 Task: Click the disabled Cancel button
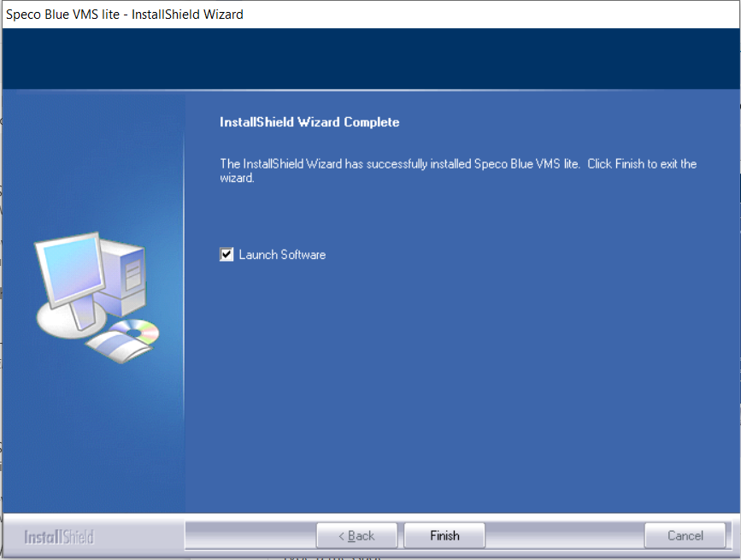point(685,535)
